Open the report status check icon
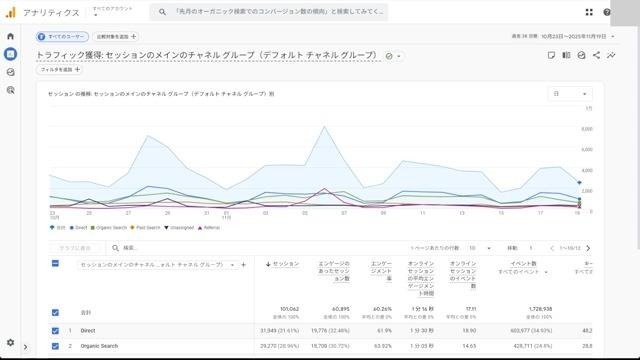This screenshot has width=640, height=360. click(389, 56)
